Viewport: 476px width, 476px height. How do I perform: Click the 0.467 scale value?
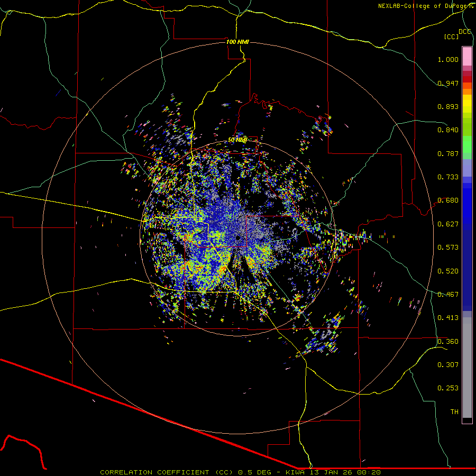[x=448, y=294]
